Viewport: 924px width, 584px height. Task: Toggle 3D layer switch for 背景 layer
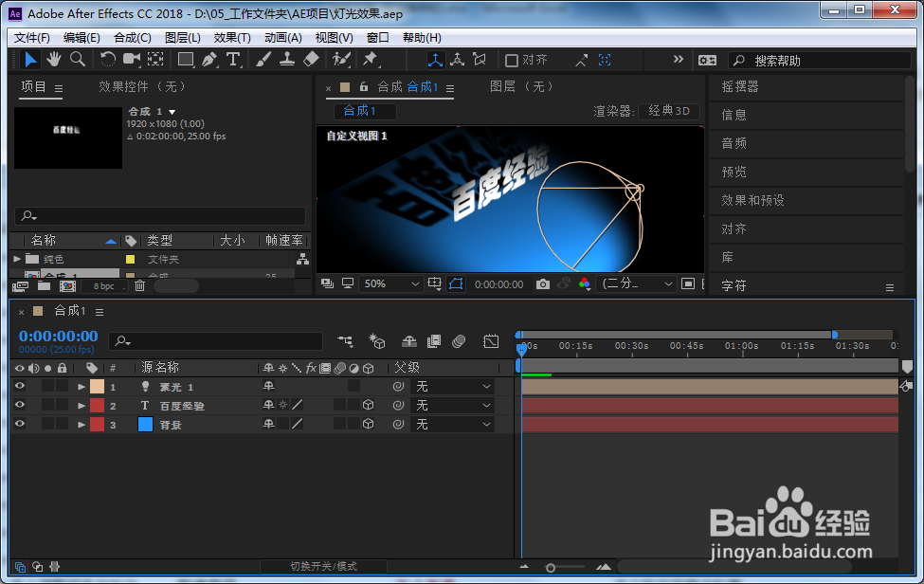pyautogui.click(x=369, y=424)
